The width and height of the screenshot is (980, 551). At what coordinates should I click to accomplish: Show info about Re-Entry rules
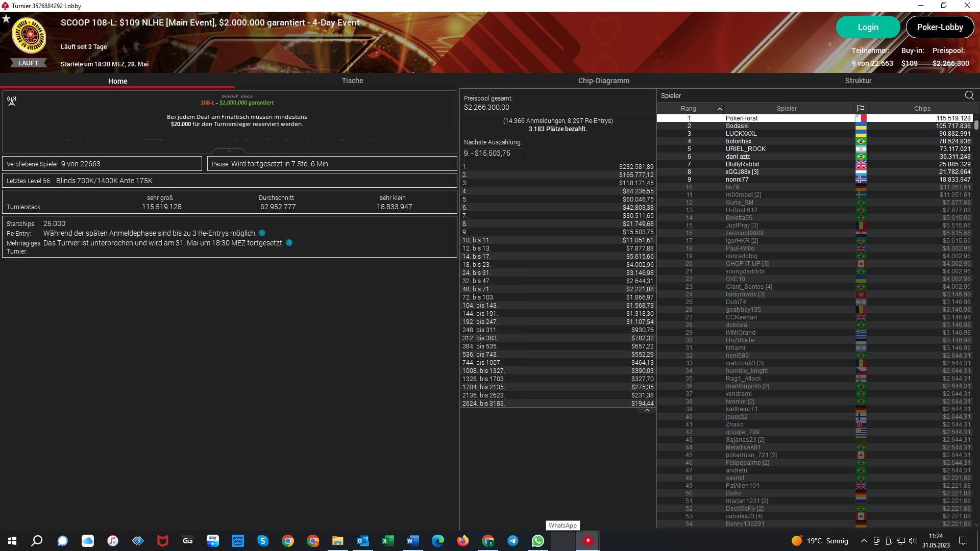click(x=262, y=233)
